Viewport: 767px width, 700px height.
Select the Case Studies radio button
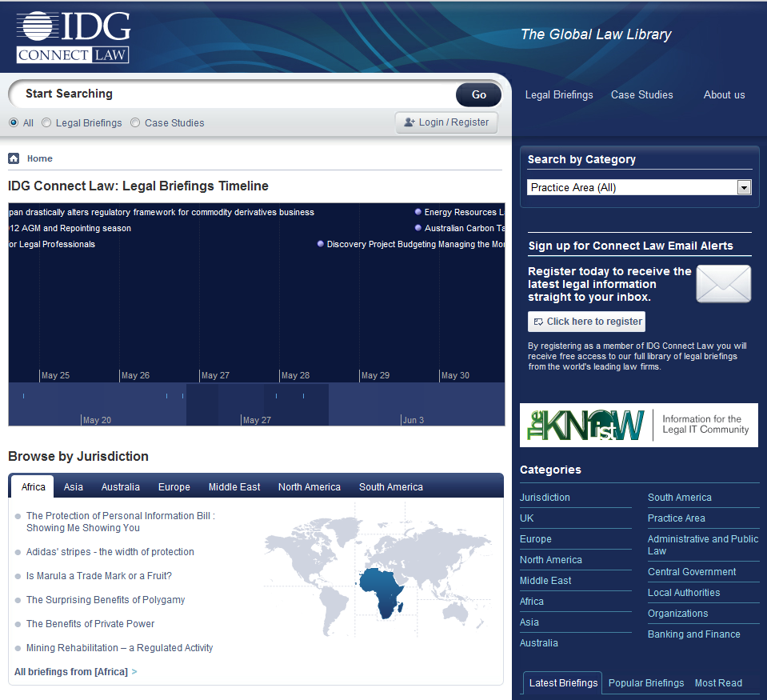tap(135, 122)
